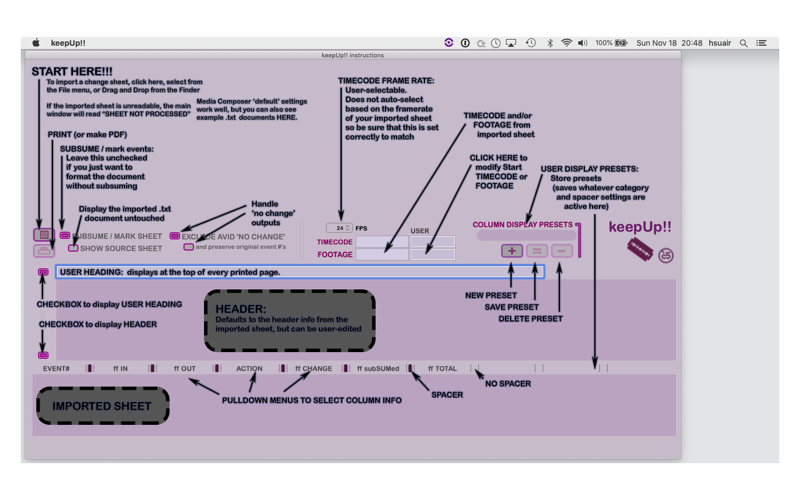Open the Bluetooth menu
The height and width of the screenshot is (500, 800).
550,43
